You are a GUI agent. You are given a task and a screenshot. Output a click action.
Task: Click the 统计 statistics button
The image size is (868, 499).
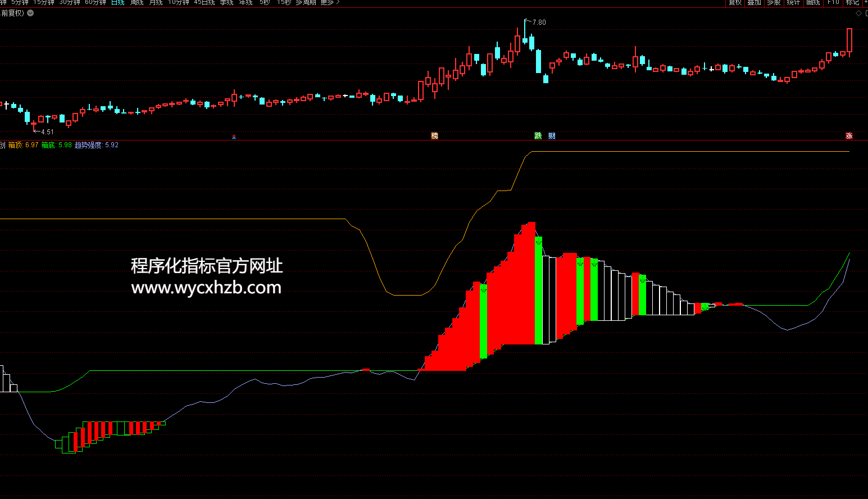click(x=793, y=2)
